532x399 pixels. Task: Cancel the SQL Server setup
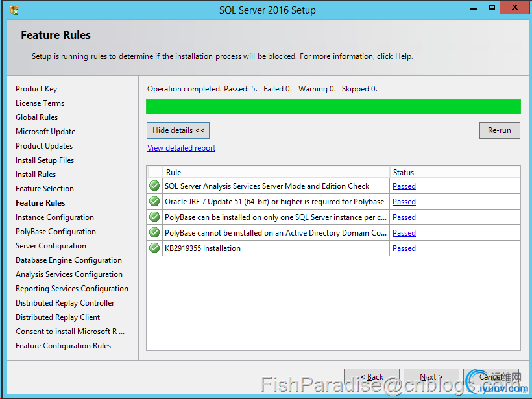coord(491,377)
